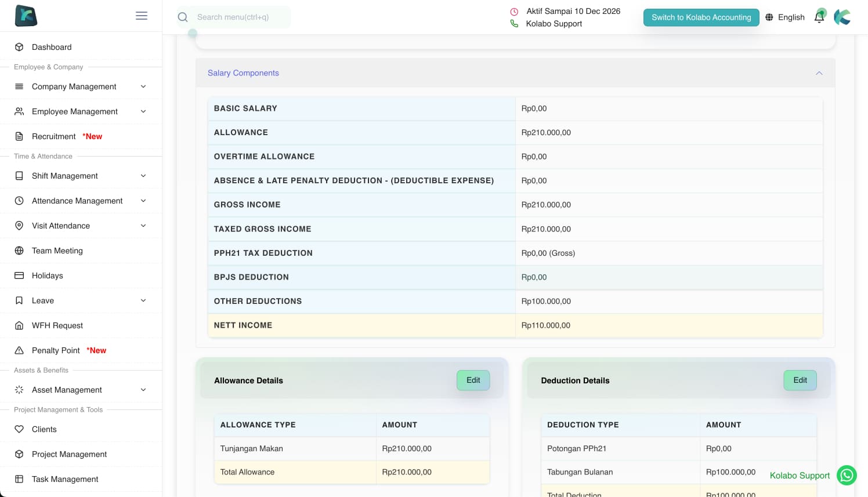Open the Team Meeting menu

point(57,251)
